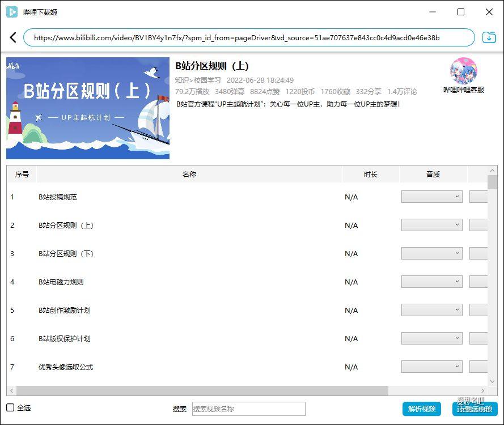Click the list's scroll-down arrow
504x425 pixels.
pos(492,381)
